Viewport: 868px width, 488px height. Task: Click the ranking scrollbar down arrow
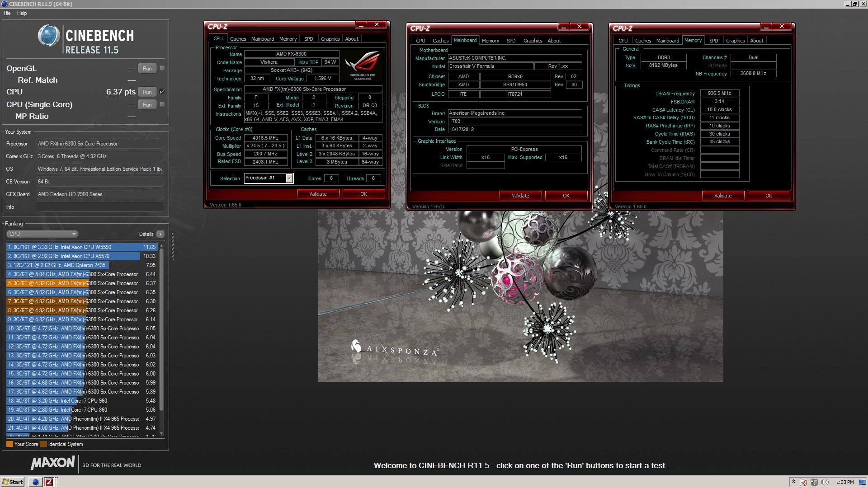coord(161,433)
